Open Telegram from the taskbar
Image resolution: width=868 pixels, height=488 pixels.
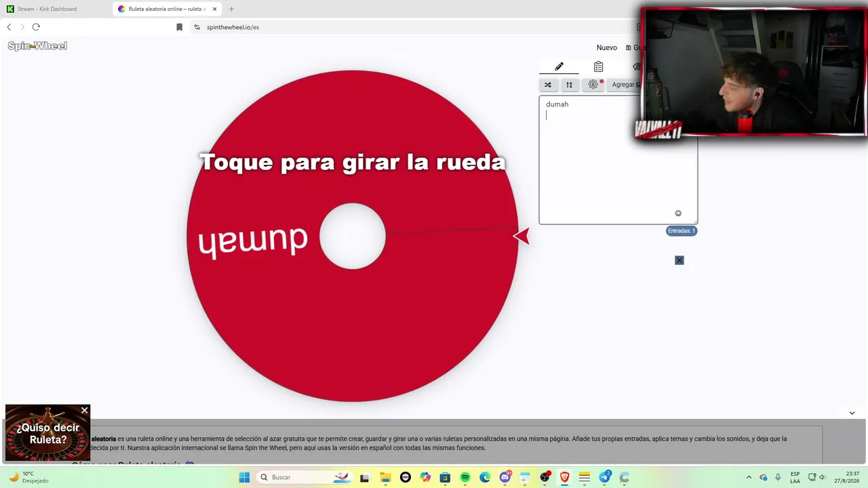[x=604, y=477]
